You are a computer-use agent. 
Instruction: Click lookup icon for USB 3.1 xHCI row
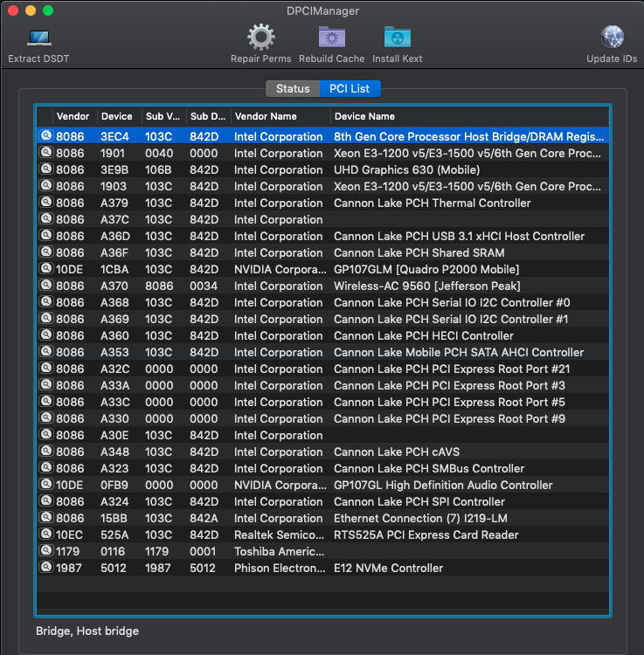[x=46, y=236]
